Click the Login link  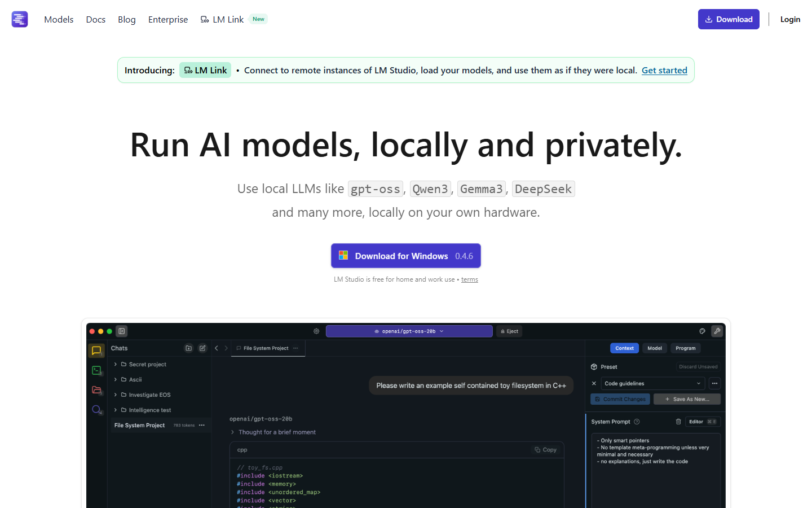coord(790,19)
